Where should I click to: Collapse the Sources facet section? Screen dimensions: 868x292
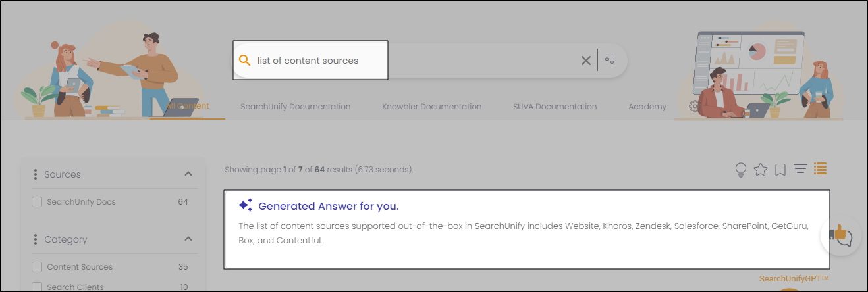188,174
